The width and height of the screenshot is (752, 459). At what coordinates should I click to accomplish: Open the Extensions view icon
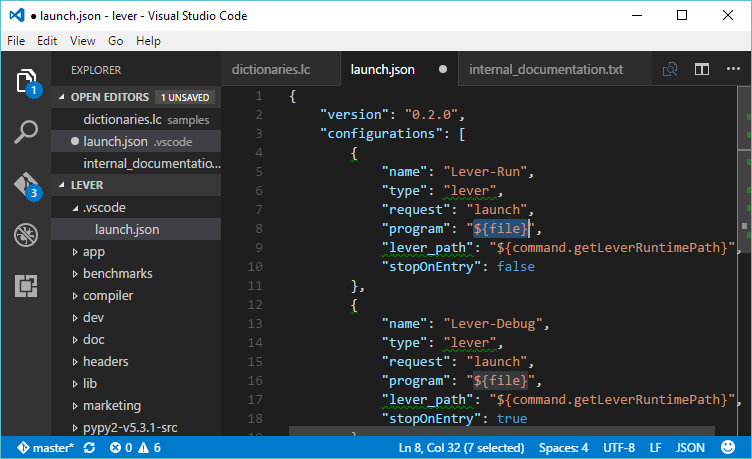(x=26, y=286)
